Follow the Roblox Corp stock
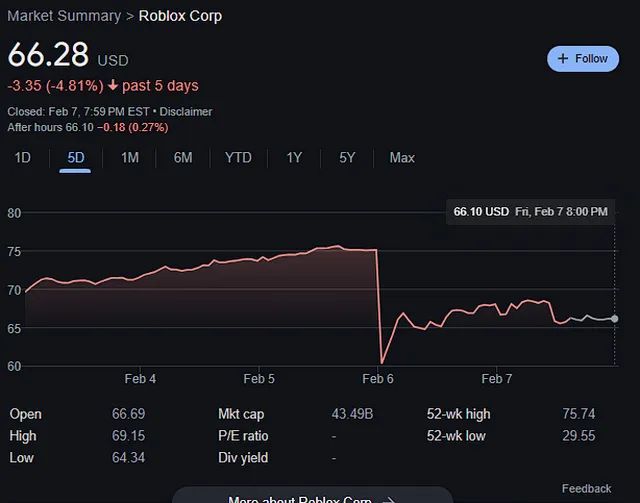 pos(583,59)
